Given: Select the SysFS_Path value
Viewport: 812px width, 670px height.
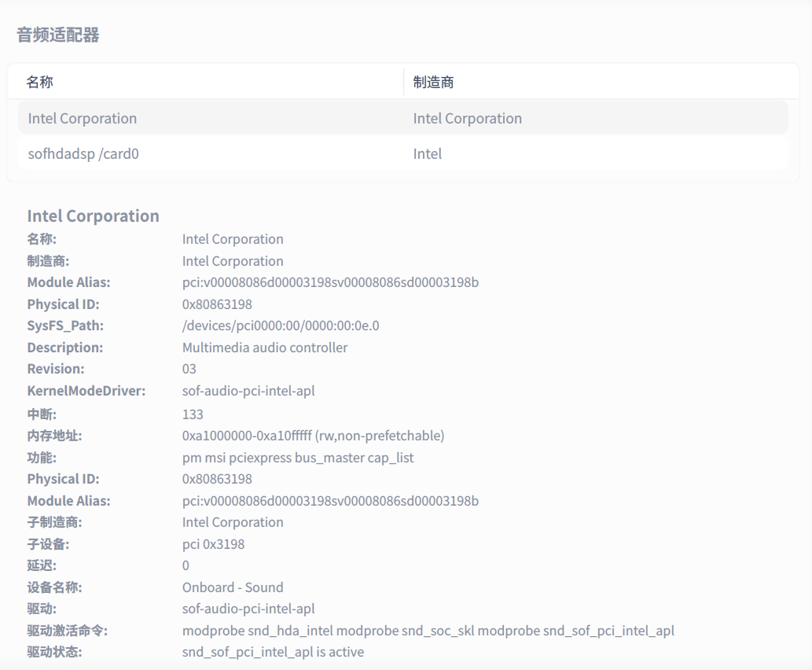Looking at the screenshot, I should coord(281,325).
